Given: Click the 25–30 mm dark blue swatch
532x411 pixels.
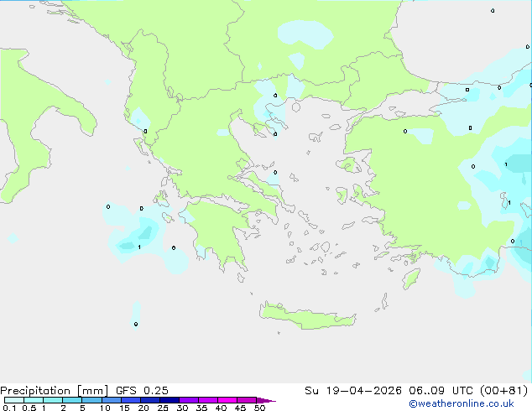Looking at the screenshot, I should pos(169,400).
